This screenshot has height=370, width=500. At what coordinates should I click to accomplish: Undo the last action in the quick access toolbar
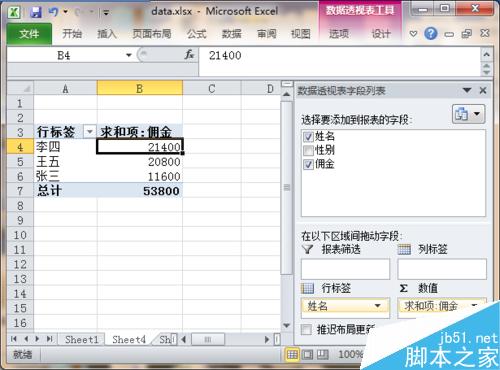click(x=53, y=13)
